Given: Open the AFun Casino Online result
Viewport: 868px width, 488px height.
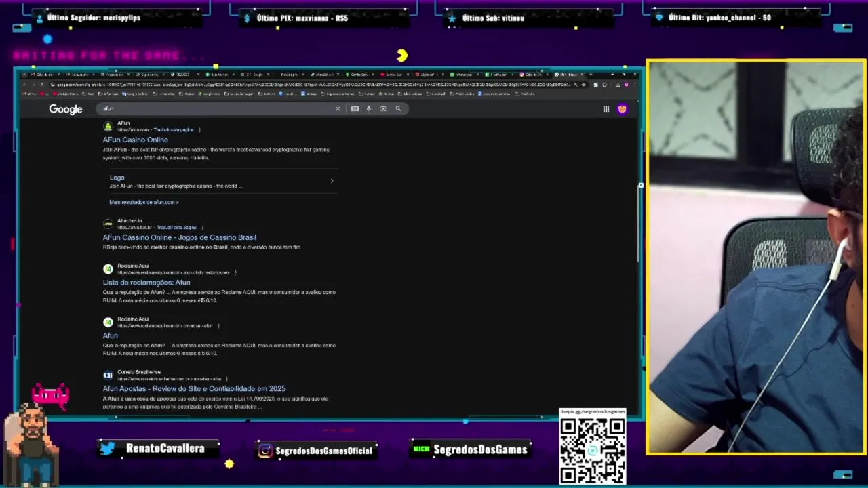Looking at the screenshot, I should (x=136, y=140).
